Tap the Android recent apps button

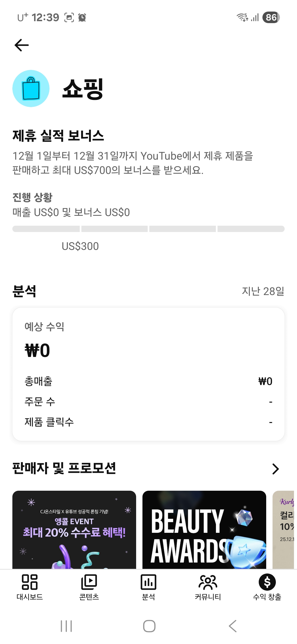(x=66, y=626)
